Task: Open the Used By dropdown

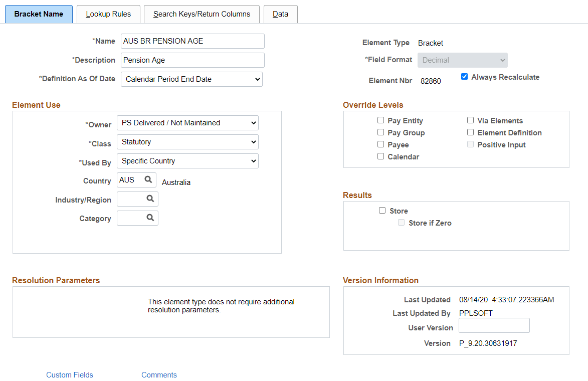Action: [187, 161]
